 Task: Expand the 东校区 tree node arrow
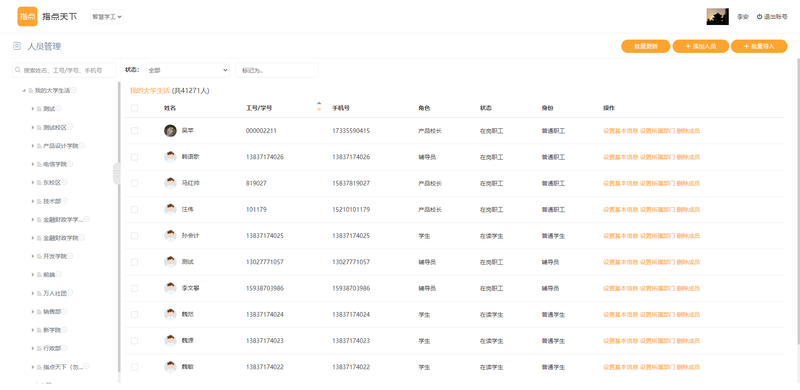(33, 182)
